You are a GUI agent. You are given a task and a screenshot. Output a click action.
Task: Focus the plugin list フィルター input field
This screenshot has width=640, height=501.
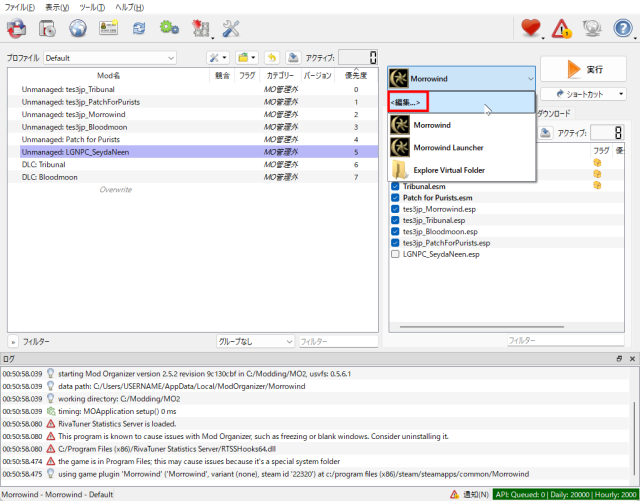point(566,340)
